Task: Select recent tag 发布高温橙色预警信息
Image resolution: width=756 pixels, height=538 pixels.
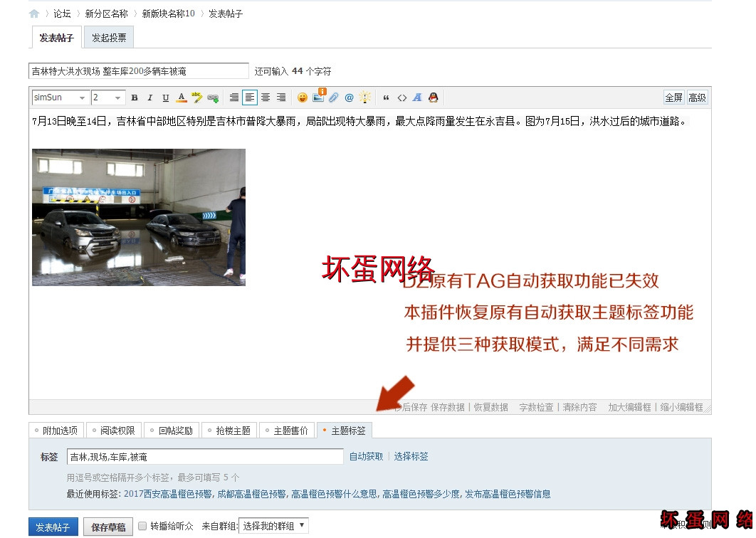Action: [x=508, y=494]
